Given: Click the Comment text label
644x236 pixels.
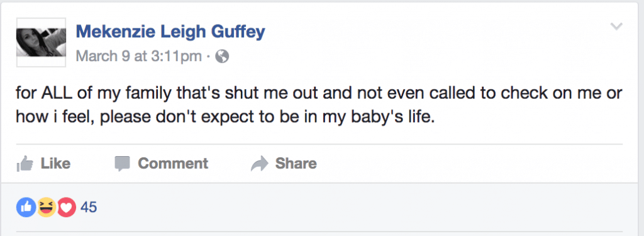Looking at the screenshot, I should (x=173, y=163).
